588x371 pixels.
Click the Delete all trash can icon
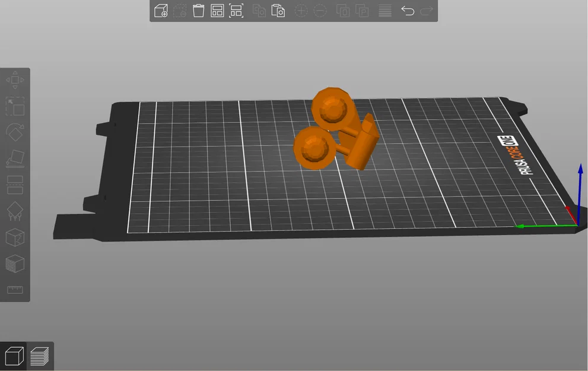198,11
